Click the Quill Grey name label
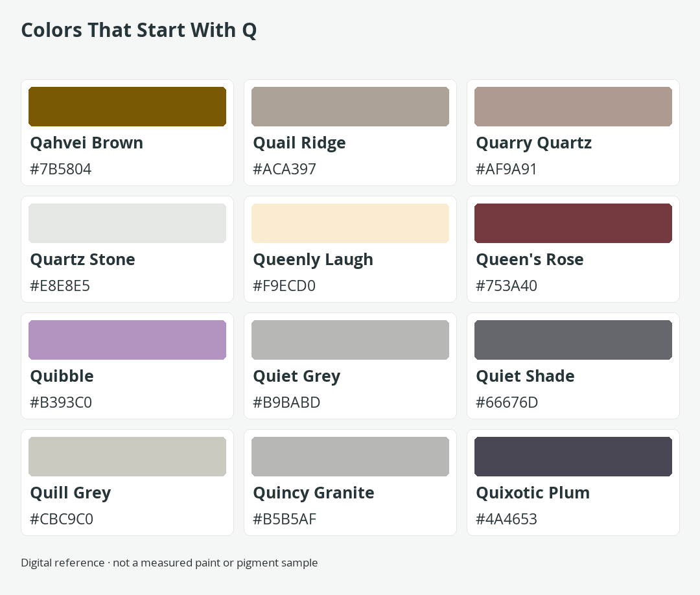The width and height of the screenshot is (700, 595). [x=71, y=493]
